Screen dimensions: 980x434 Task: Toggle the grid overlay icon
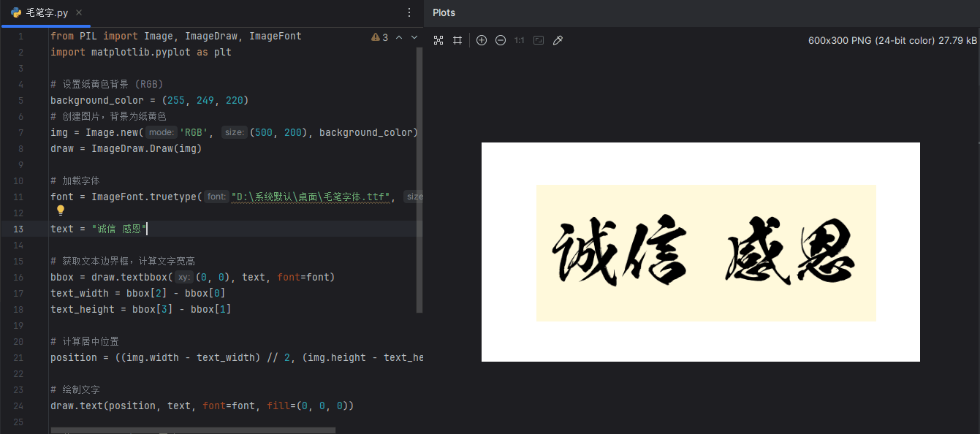pyautogui.click(x=457, y=40)
